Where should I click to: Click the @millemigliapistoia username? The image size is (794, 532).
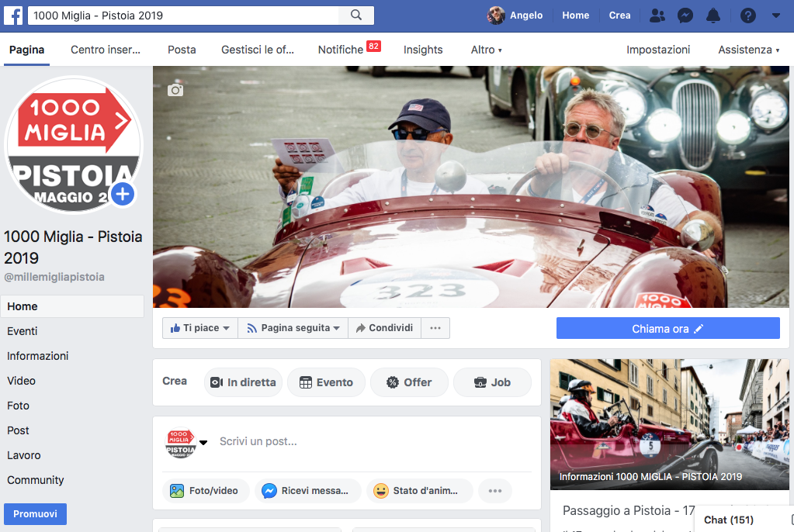54,277
